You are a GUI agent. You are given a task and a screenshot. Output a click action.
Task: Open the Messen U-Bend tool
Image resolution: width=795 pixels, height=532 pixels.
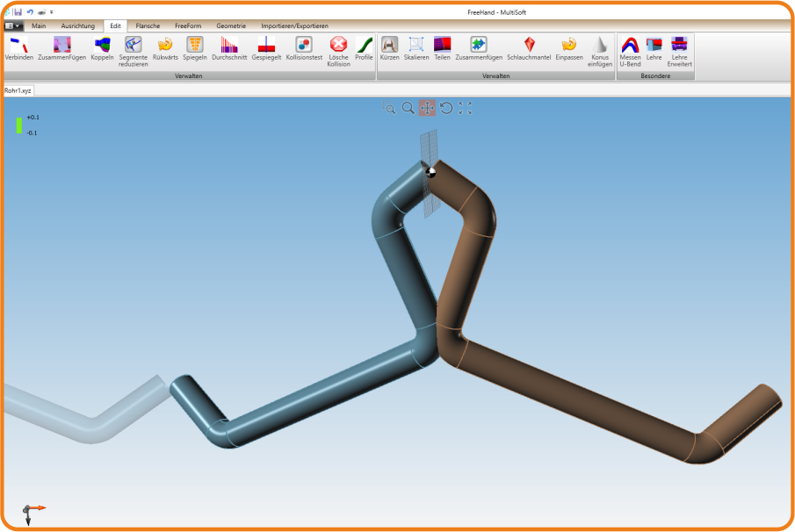pos(629,46)
